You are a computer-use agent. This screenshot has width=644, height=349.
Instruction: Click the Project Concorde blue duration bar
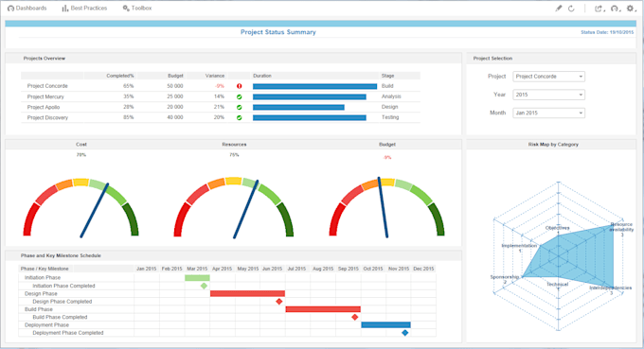click(x=315, y=86)
